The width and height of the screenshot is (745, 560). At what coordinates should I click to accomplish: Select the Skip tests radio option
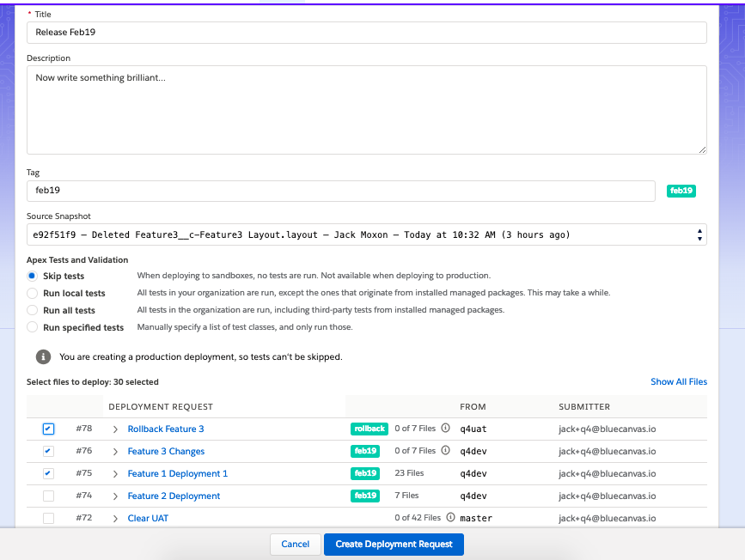(32, 276)
